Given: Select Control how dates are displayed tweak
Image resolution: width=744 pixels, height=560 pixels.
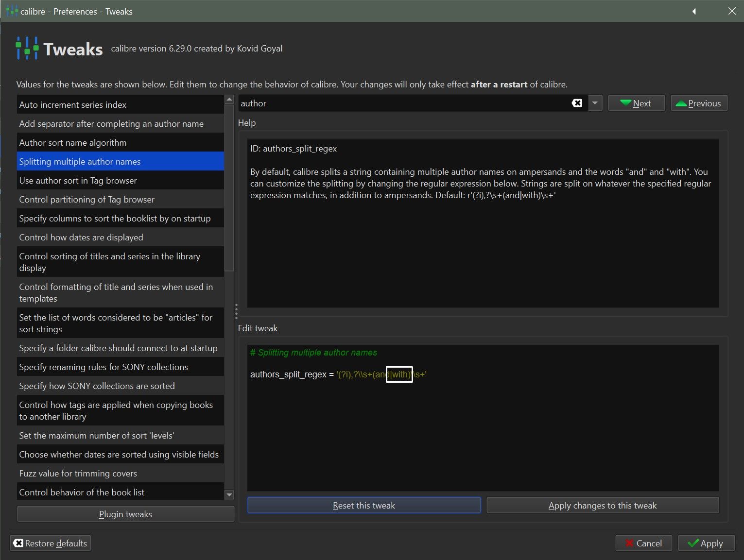Looking at the screenshot, I should (x=121, y=237).
